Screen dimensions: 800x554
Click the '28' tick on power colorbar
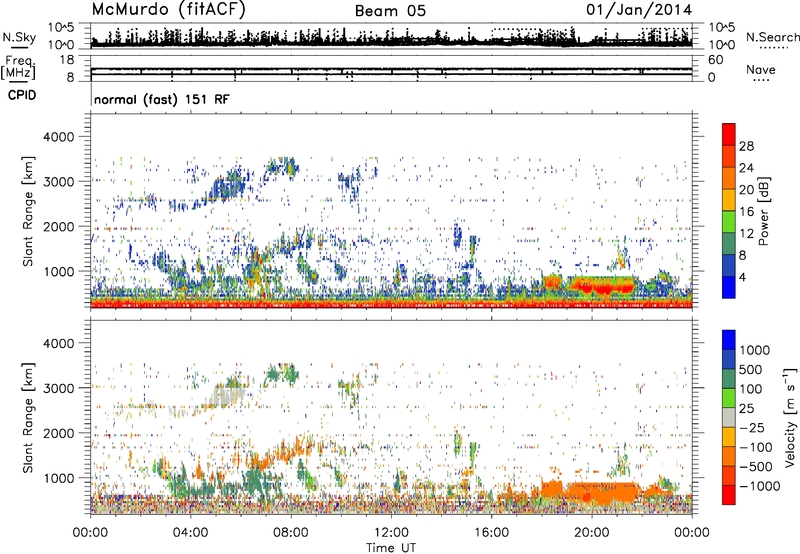point(746,146)
